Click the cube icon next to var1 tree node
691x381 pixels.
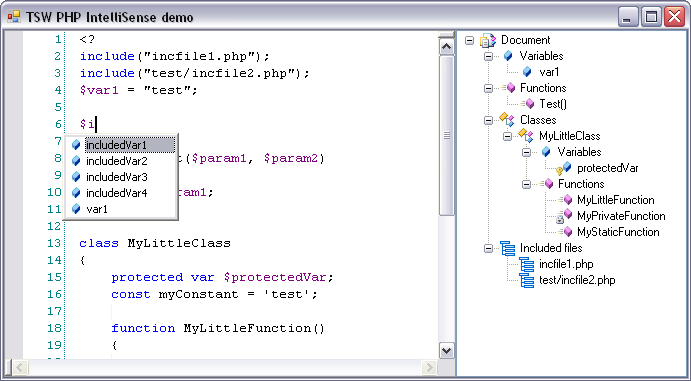(527, 72)
